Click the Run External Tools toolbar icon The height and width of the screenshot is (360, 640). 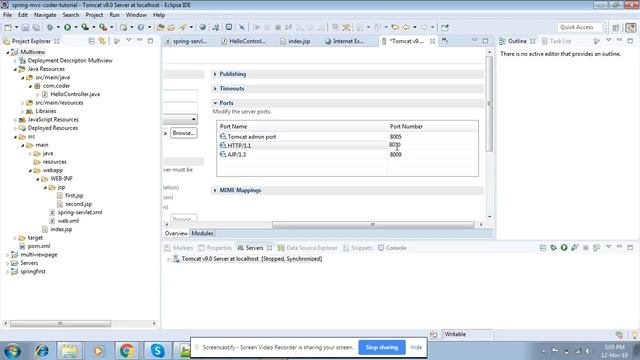[103, 27]
